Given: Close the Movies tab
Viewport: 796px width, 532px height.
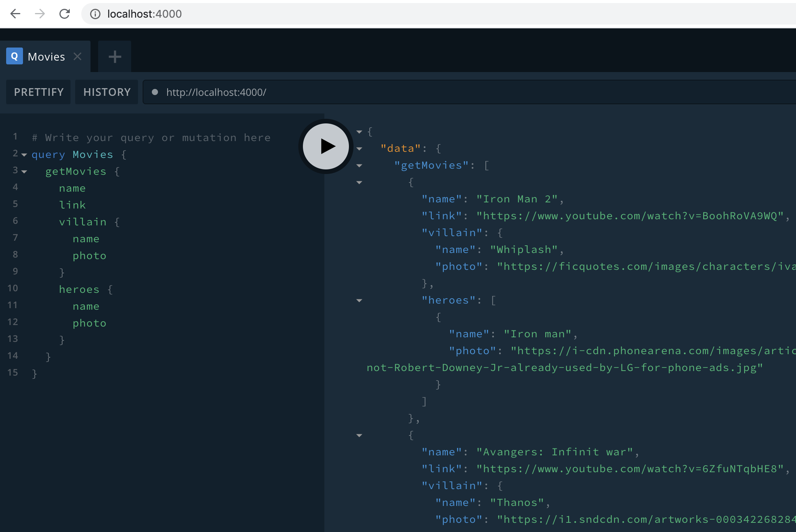Looking at the screenshot, I should pos(77,56).
